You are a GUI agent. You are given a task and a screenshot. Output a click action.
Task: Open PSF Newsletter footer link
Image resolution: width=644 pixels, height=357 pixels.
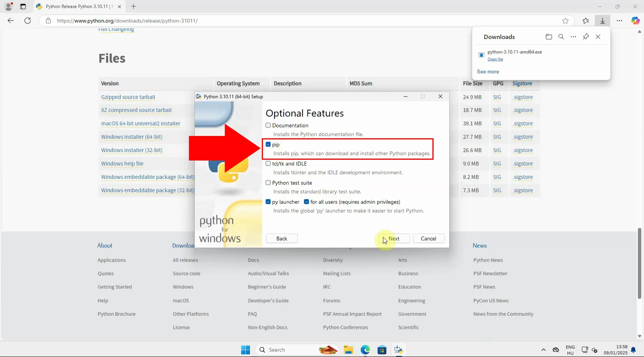(490, 273)
